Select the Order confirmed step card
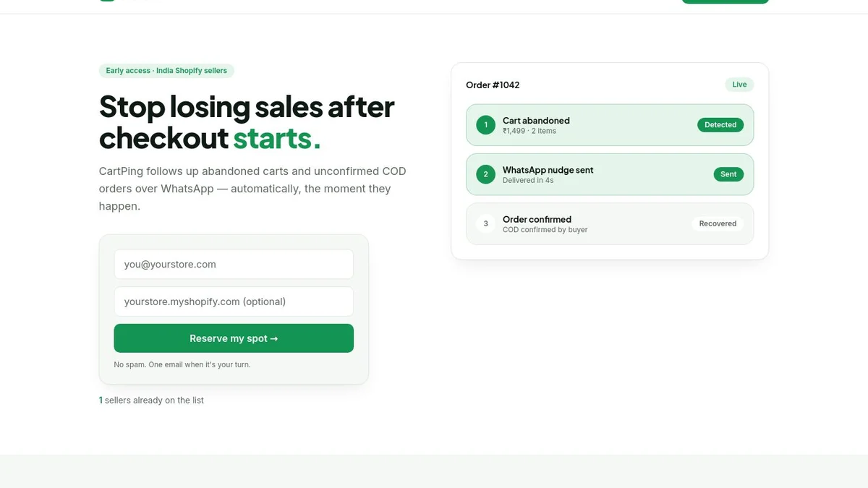Viewport: 868px width, 488px height. click(610, 223)
